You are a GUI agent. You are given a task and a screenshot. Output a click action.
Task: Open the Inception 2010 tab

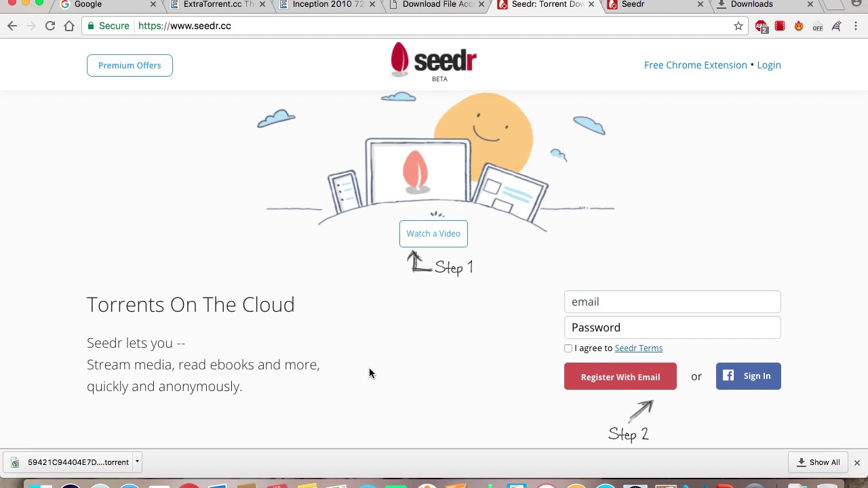[x=327, y=5]
